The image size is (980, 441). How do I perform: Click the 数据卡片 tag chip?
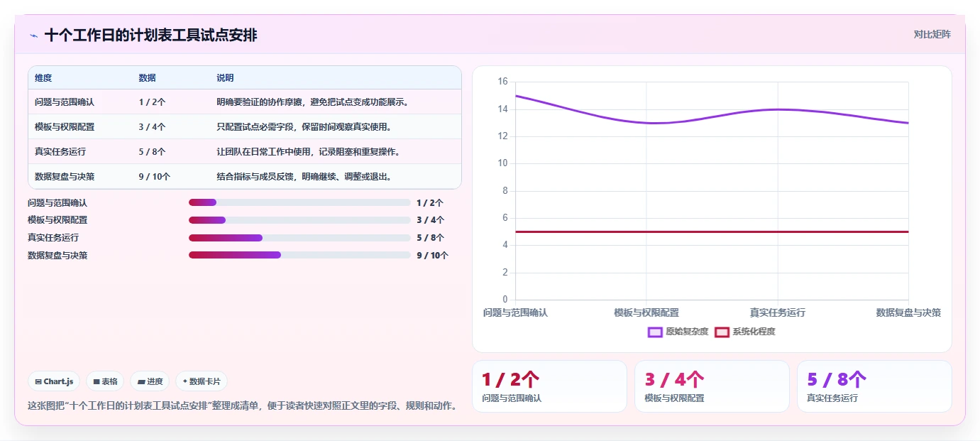click(x=202, y=381)
